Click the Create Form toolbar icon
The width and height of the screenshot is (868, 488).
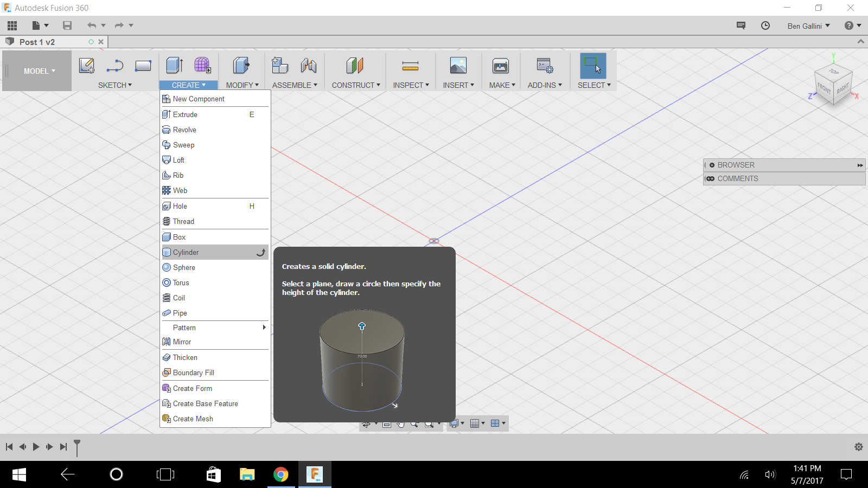[202, 65]
